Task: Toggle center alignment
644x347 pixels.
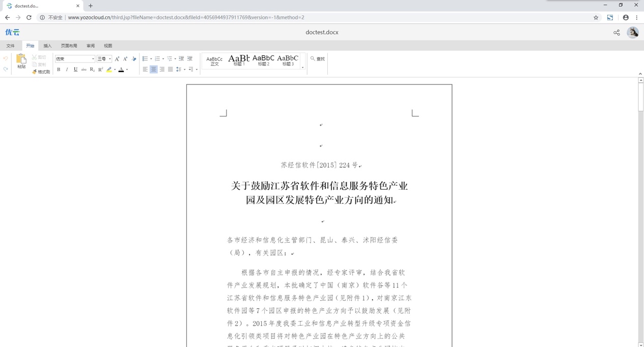Action: [x=154, y=70]
